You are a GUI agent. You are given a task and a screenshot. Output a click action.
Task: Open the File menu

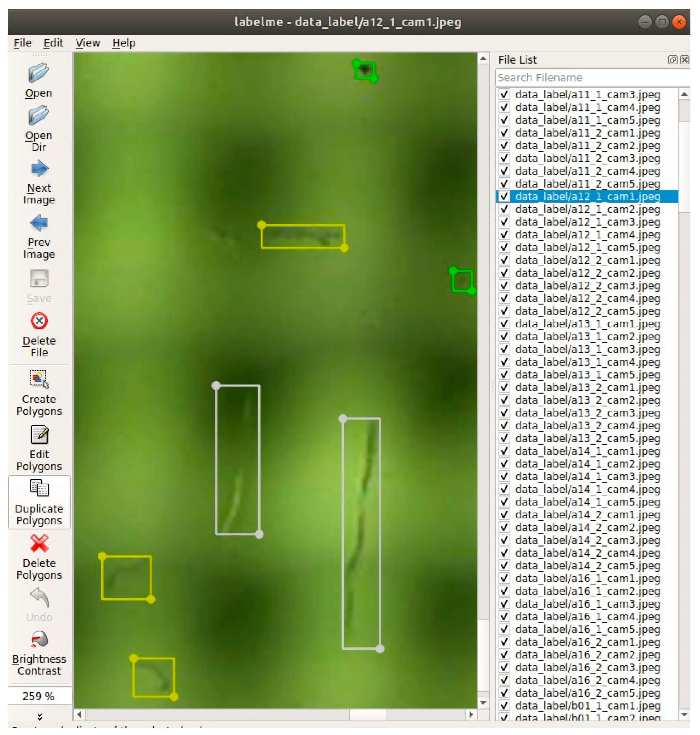pos(22,43)
